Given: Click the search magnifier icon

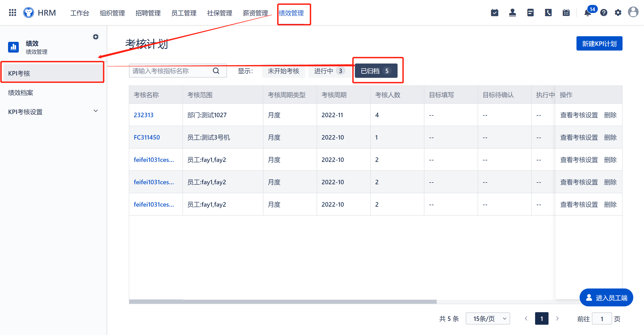Looking at the screenshot, I should pyautogui.click(x=216, y=71).
